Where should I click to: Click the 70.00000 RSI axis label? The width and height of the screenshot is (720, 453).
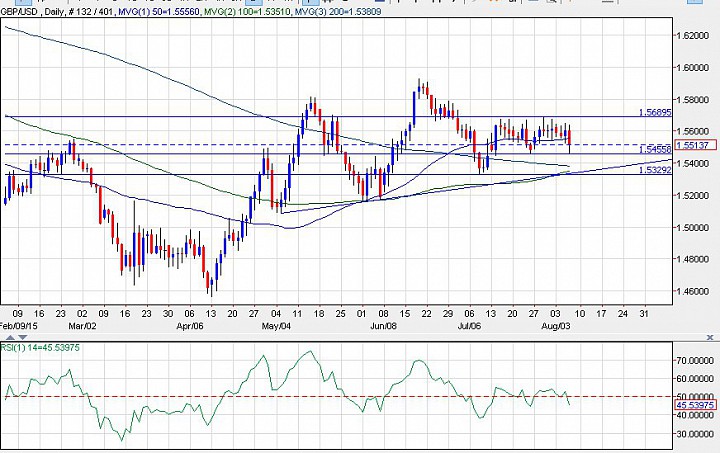(695, 361)
